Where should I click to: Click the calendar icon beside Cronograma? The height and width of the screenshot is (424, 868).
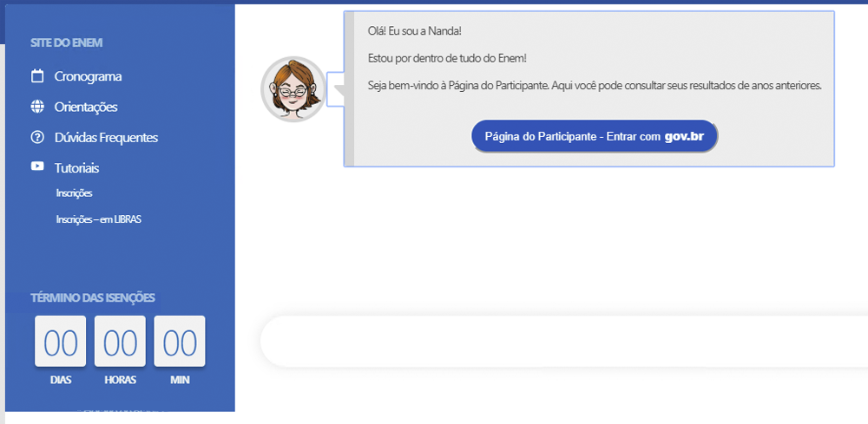(37, 76)
